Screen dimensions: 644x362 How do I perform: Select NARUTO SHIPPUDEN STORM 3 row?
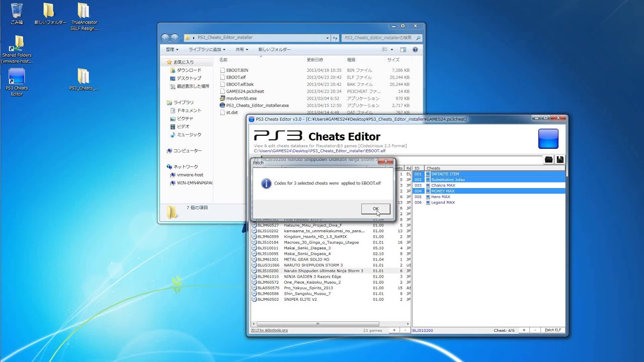pos(331,265)
